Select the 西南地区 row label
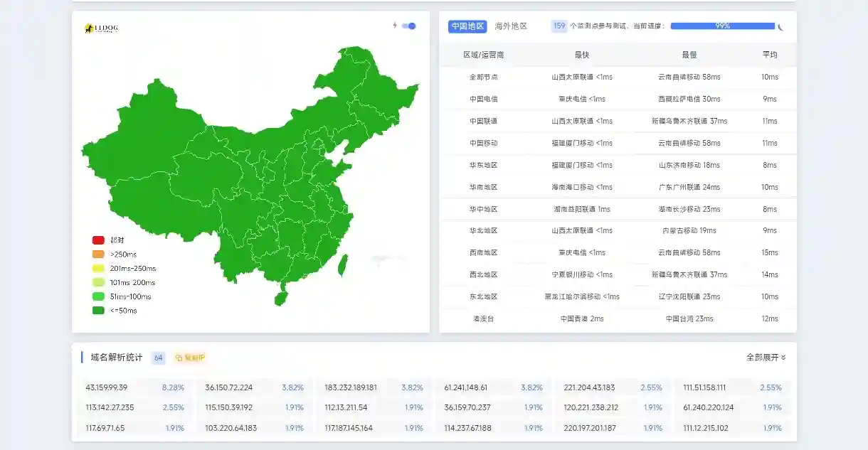This screenshot has width=868, height=450. pos(483,252)
